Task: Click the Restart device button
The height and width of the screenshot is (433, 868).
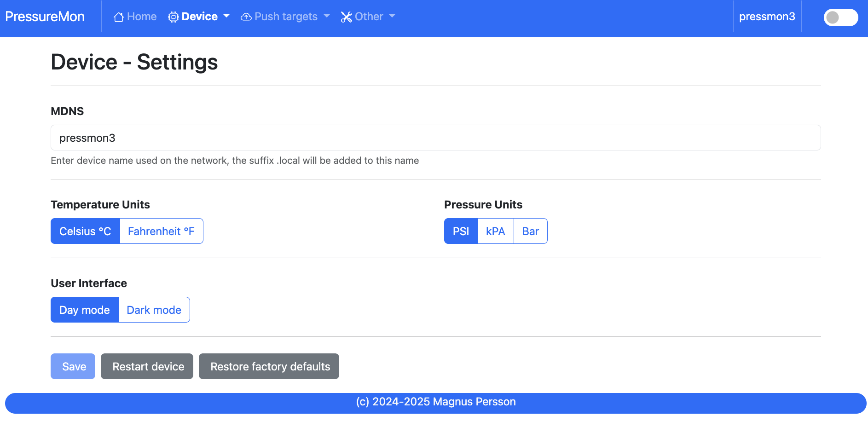Action: click(147, 366)
